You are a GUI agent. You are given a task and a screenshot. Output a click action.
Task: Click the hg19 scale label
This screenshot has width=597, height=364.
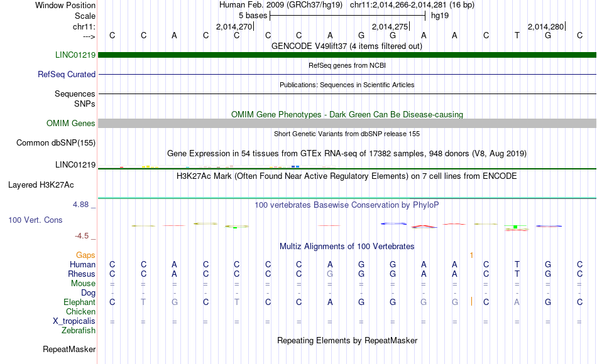pos(440,16)
